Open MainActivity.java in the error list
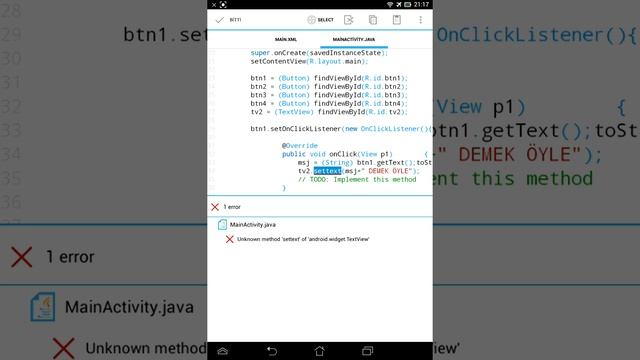640x360 pixels. (253, 224)
